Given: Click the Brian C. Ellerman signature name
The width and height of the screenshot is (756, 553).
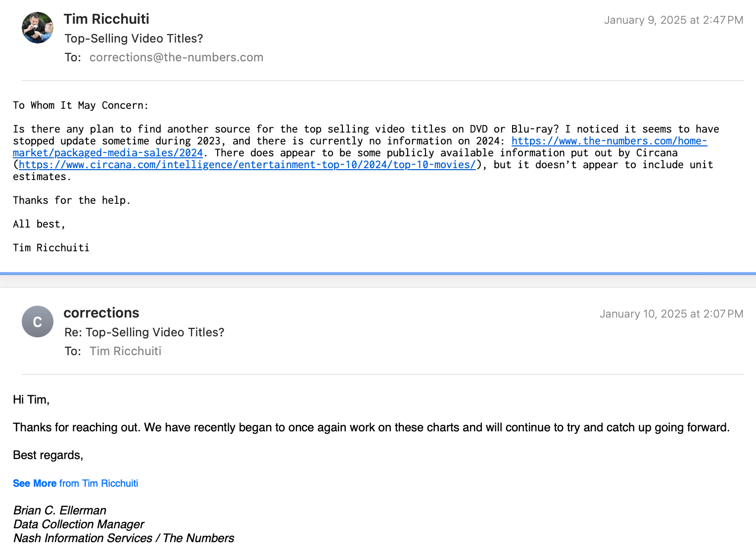Looking at the screenshot, I should pyautogui.click(x=60, y=510).
